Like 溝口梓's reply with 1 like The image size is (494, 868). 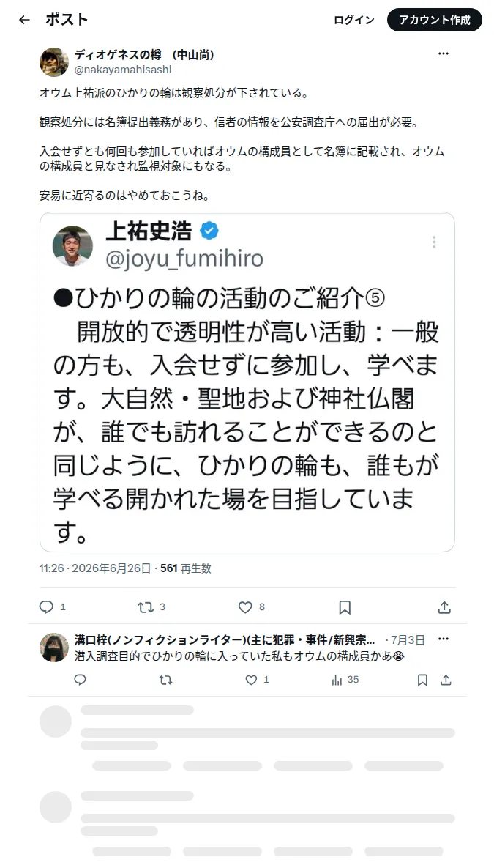click(251, 680)
